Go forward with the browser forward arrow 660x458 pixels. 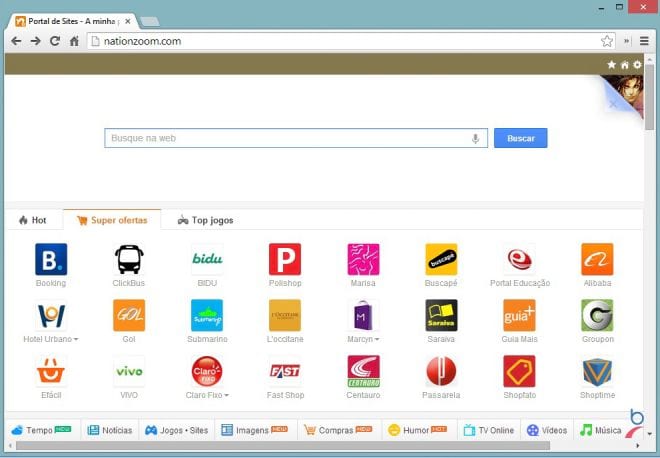(36, 41)
